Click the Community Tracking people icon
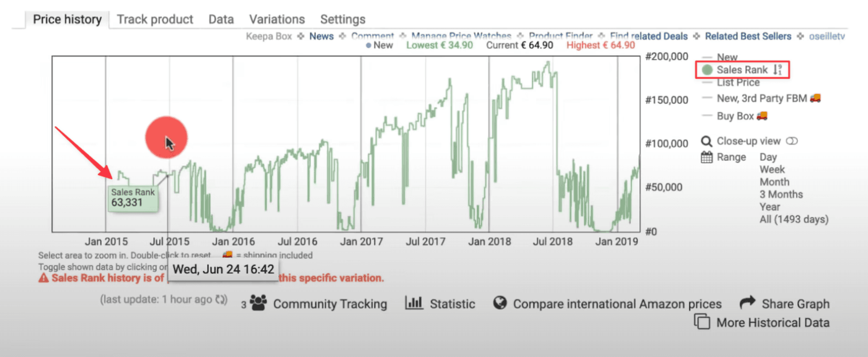This screenshot has width=868, height=357. pos(258,303)
